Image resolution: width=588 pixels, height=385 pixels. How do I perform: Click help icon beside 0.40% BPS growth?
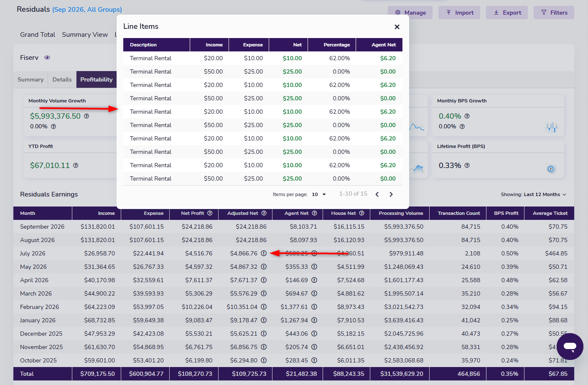[467, 116]
